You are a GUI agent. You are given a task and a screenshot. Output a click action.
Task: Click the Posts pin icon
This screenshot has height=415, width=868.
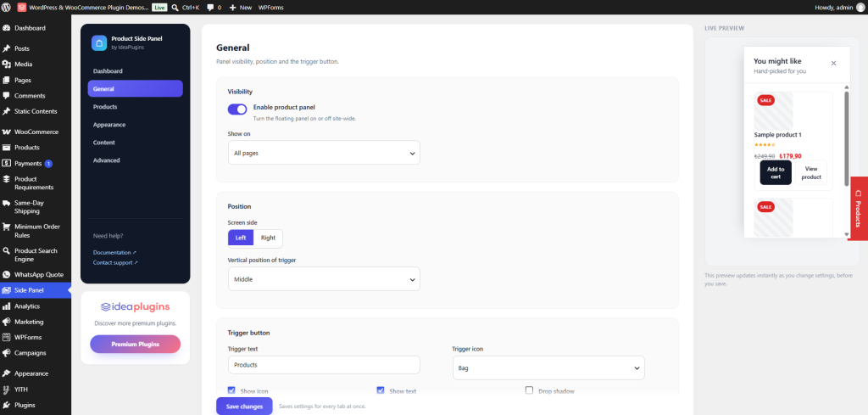(7, 48)
